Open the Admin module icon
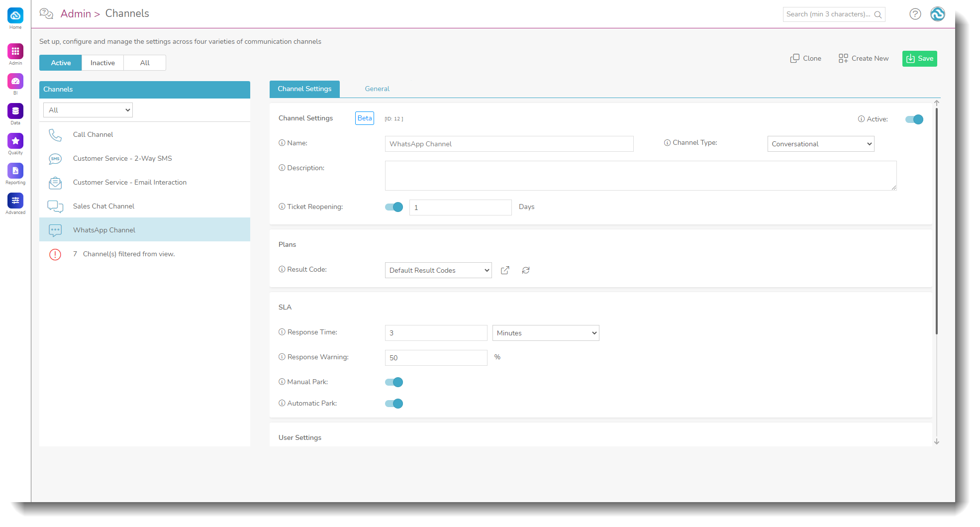 15,51
